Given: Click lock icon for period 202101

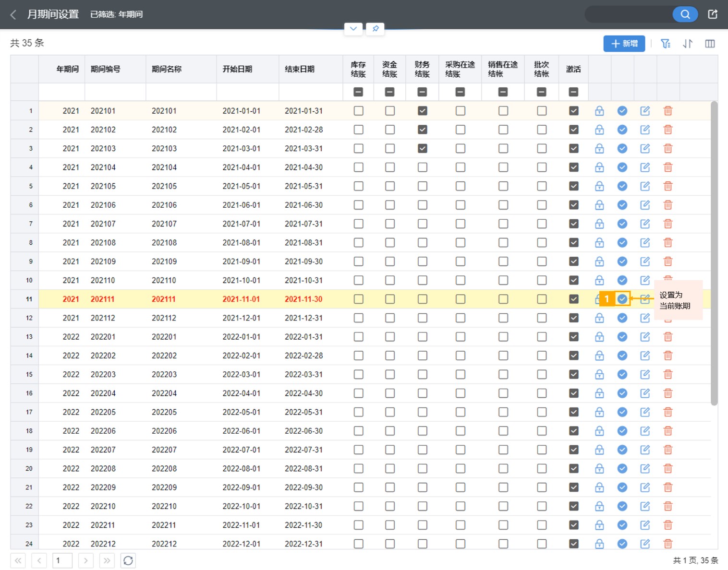Looking at the screenshot, I should pyautogui.click(x=599, y=111).
